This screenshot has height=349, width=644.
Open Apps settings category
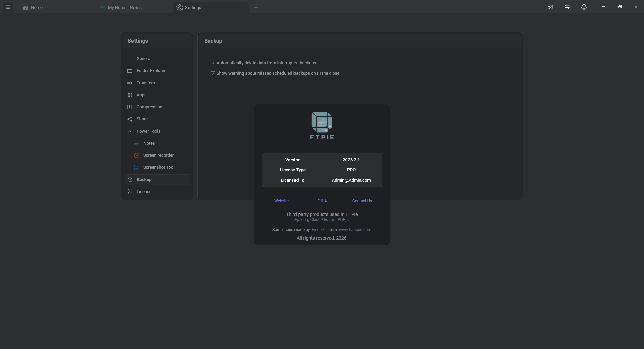coord(157,95)
